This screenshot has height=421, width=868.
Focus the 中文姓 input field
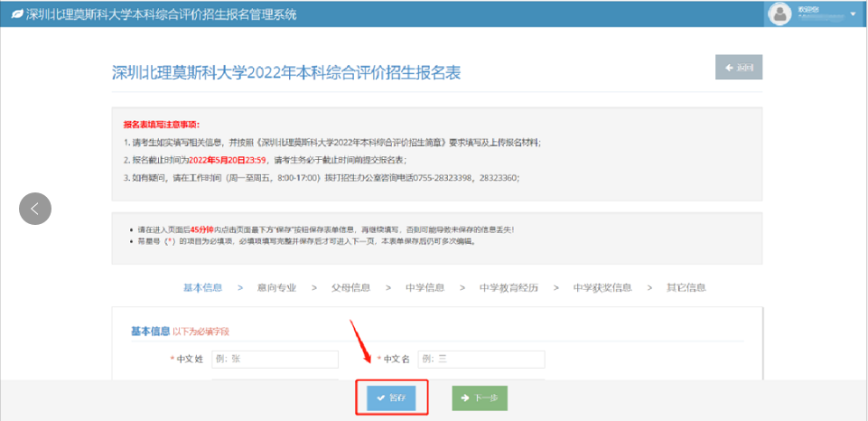[275, 359]
